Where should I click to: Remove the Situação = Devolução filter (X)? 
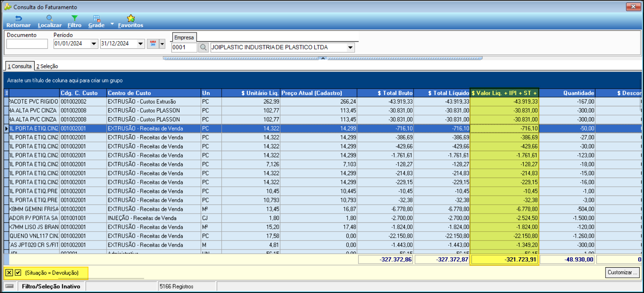[x=9, y=273]
